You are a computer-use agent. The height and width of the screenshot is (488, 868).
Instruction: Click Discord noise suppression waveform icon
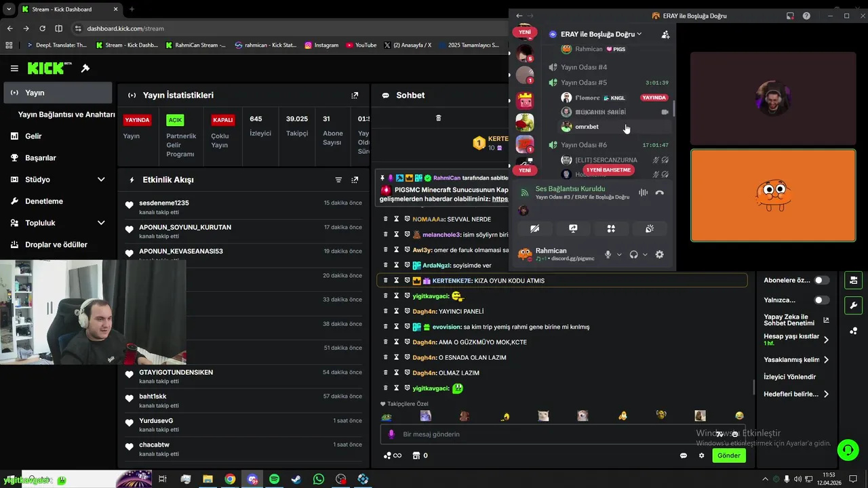pos(643,193)
